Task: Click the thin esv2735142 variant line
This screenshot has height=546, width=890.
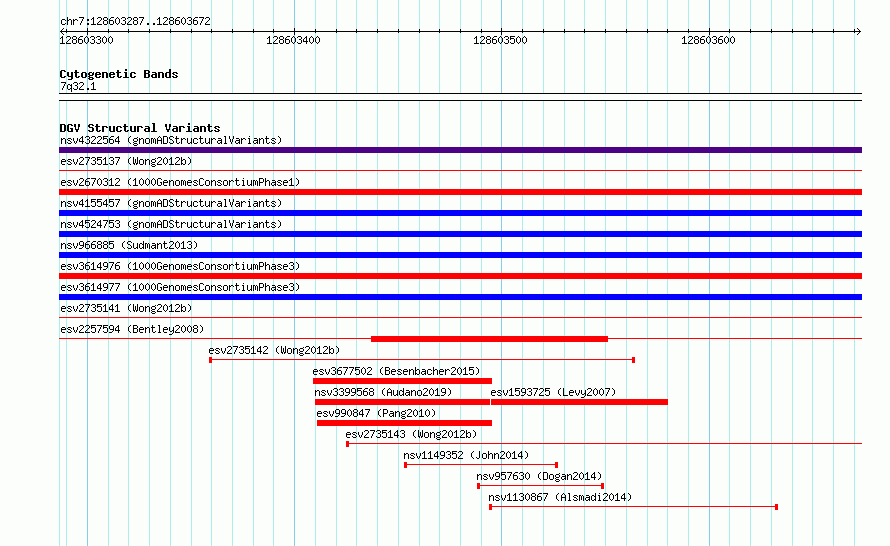Action: 422,360
